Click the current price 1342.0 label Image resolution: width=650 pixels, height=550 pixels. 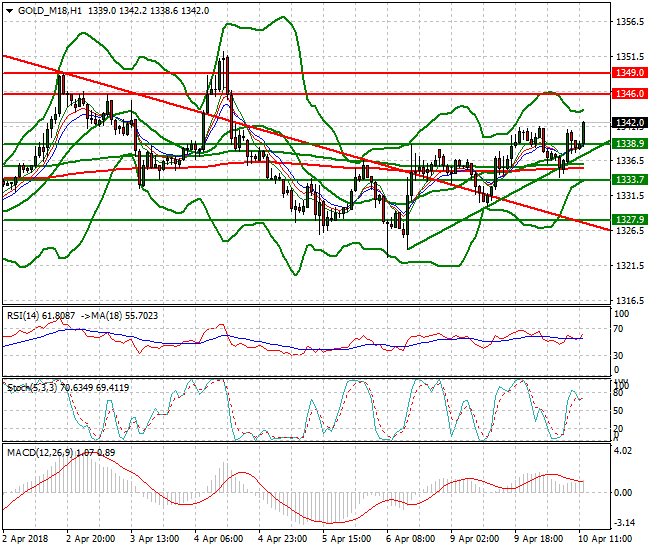pos(630,123)
